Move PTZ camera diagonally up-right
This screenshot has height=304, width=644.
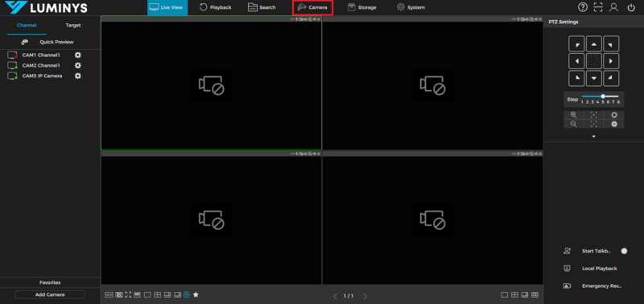pyautogui.click(x=611, y=44)
